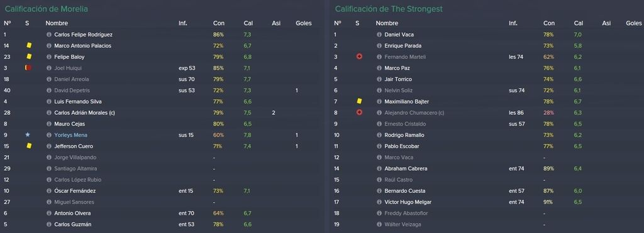Click Nombre header in The Strongest table

tap(387, 23)
